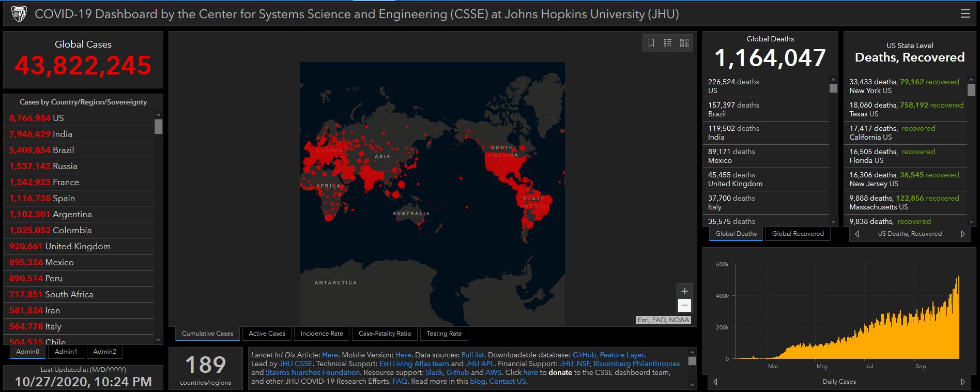
Task: Go to next US state panel arrow
Action: point(962,234)
